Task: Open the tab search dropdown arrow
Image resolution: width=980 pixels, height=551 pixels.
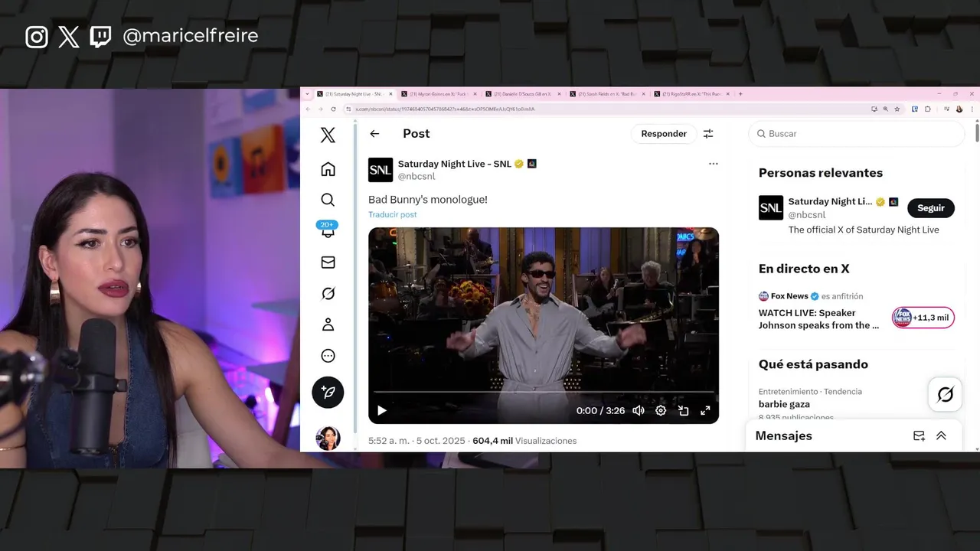Action: [308, 94]
